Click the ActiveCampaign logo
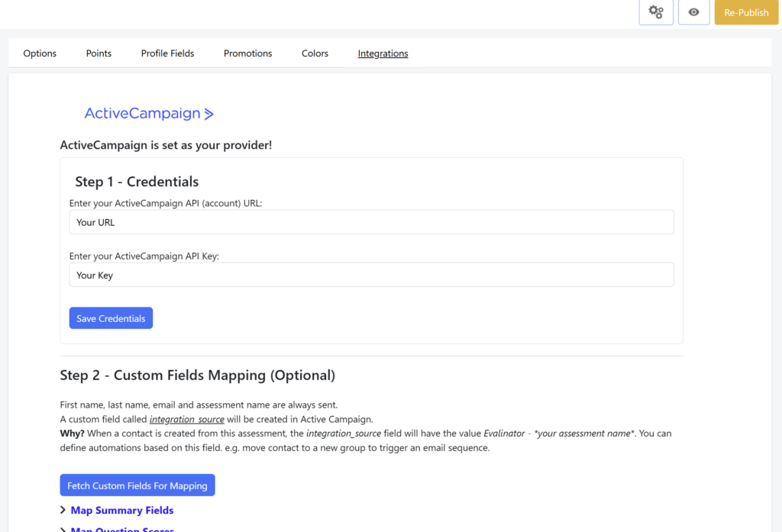The image size is (782, 532). [x=149, y=114]
